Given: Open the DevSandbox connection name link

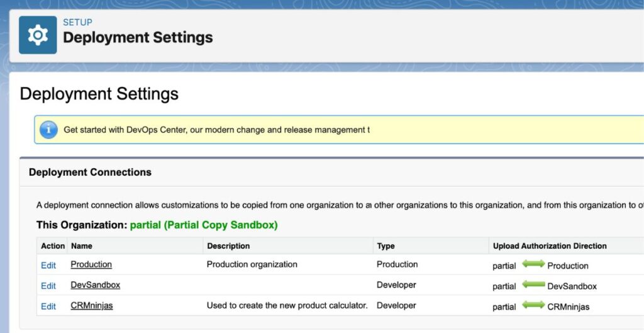Looking at the screenshot, I should pyautogui.click(x=96, y=285).
